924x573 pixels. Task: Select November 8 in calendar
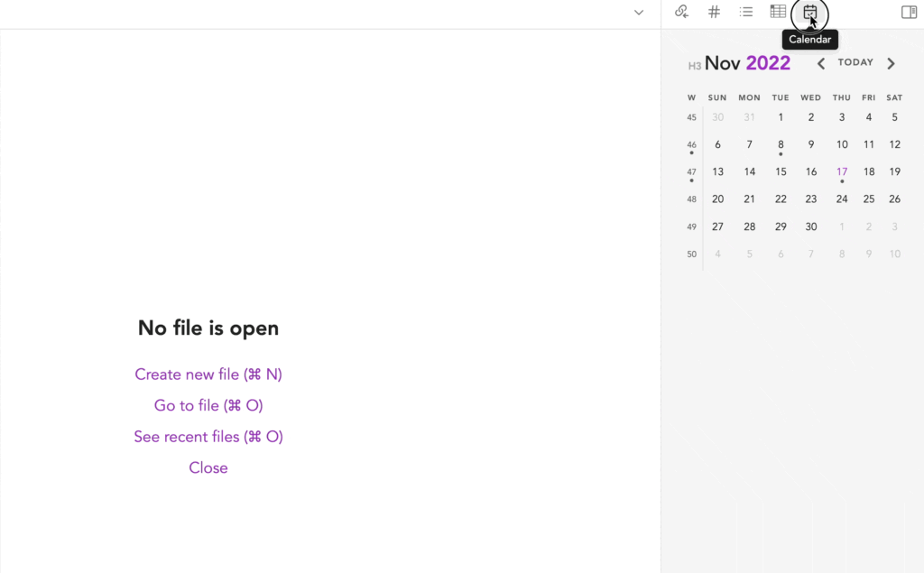tap(781, 144)
